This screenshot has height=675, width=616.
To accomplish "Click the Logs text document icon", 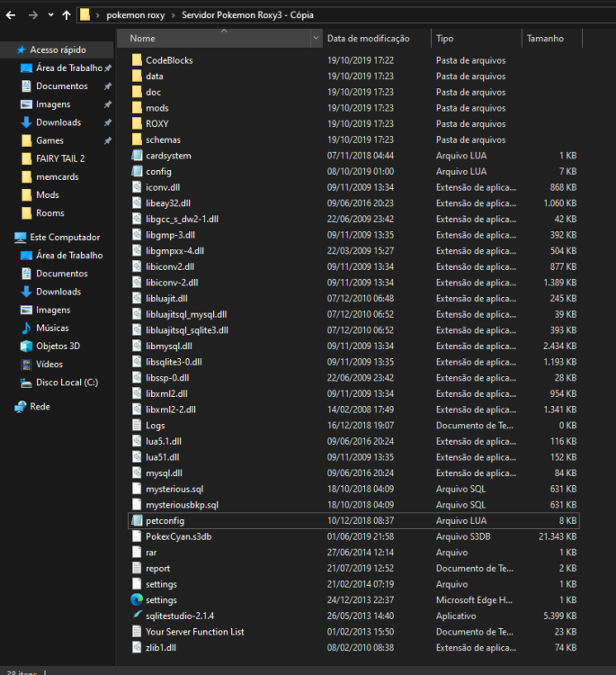I will (x=137, y=426).
